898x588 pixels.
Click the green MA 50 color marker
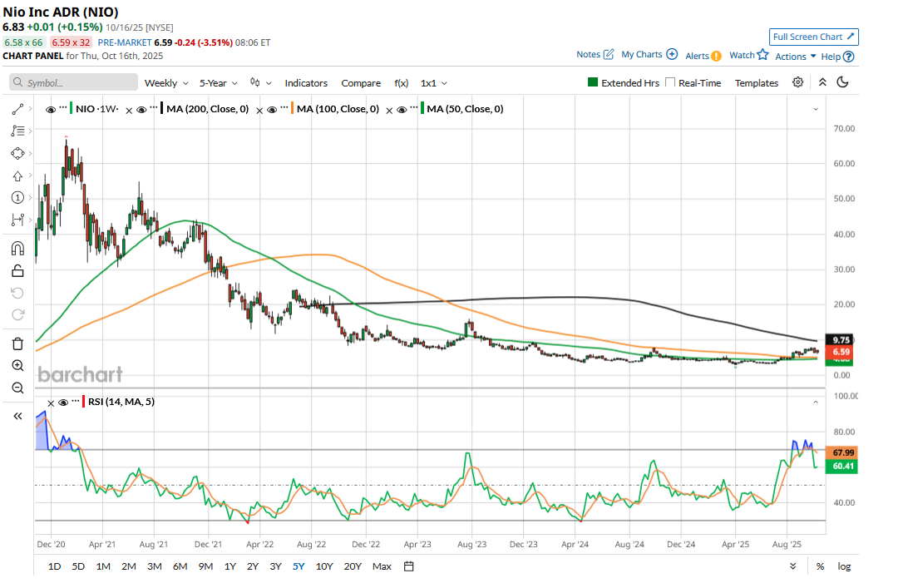pyautogui.click(x=422, y=108)
